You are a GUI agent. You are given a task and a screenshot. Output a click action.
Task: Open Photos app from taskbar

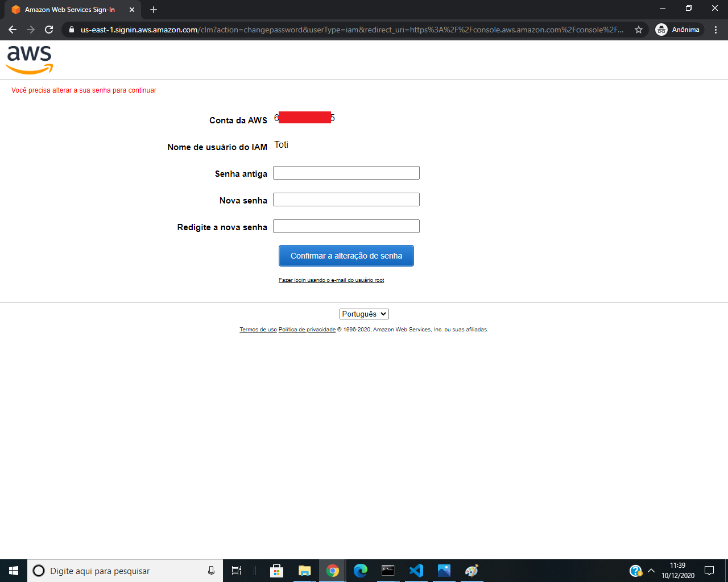444,571
